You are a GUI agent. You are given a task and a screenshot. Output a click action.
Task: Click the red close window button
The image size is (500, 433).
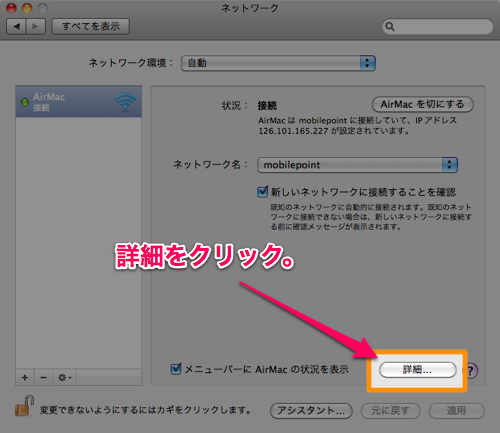(x=11, y=8)
